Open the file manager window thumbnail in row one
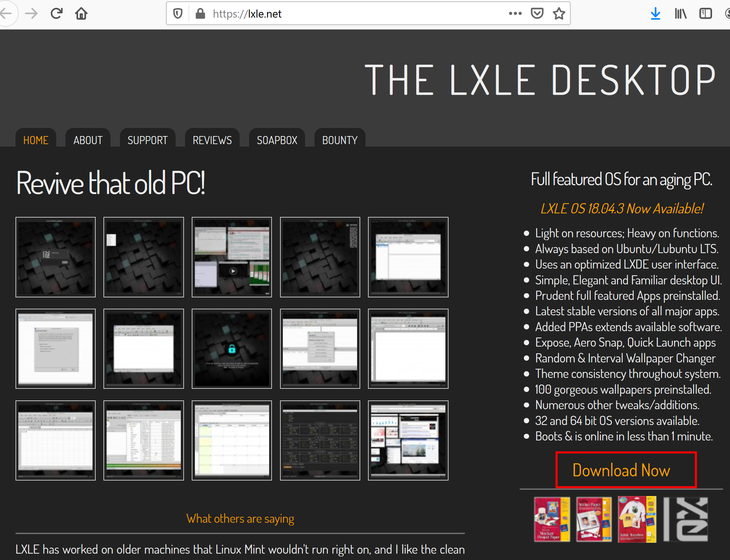Viewport: 730px width, 560px height. point(408,257)
